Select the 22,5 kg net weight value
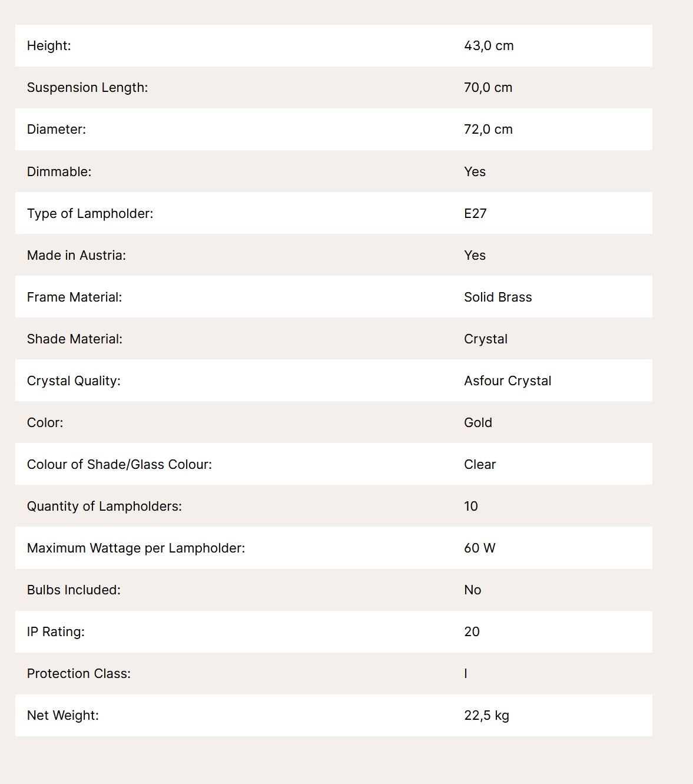 tap(486, 715)
